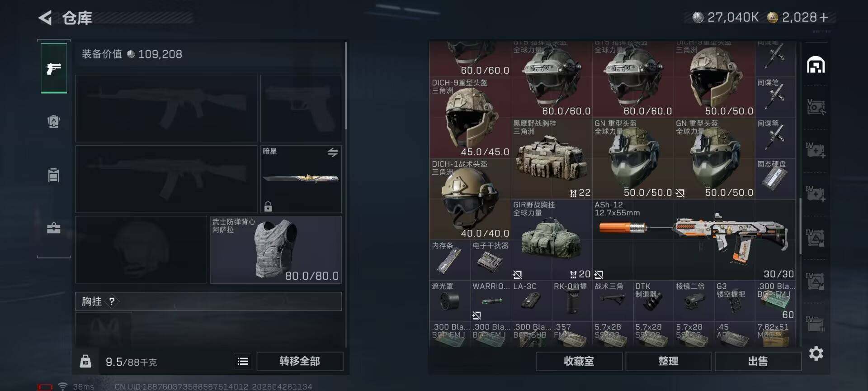This screenshot has width=868, height=391.
Task: Select the 黑鹰野战胸挂 chest rig item
Action: coord(552,158)
